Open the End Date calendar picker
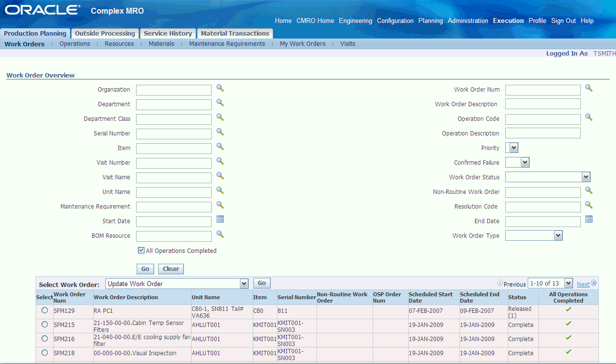 pos(589,220)
